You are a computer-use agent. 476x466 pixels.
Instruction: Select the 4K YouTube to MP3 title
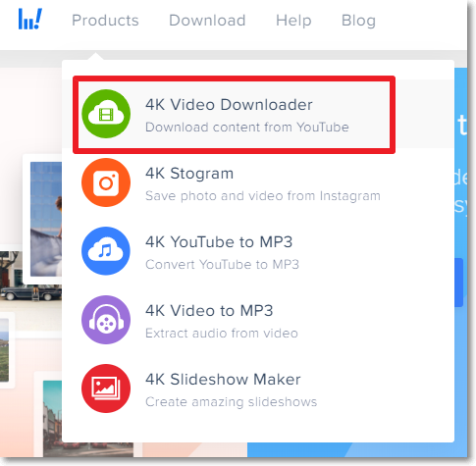coord(219,242)
